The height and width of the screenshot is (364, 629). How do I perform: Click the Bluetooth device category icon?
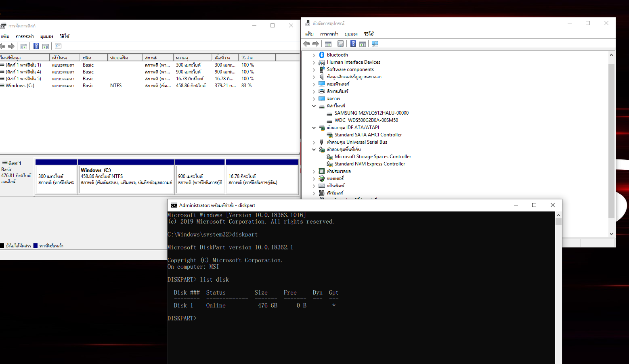pyautogui.click(x=322, y=55)
